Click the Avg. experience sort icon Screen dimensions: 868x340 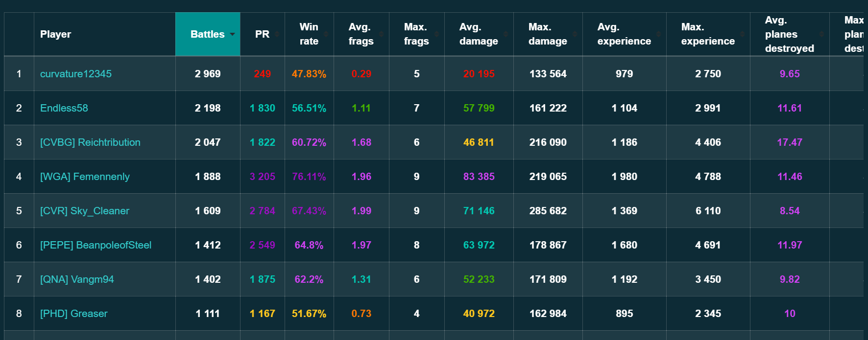(659, 34)
